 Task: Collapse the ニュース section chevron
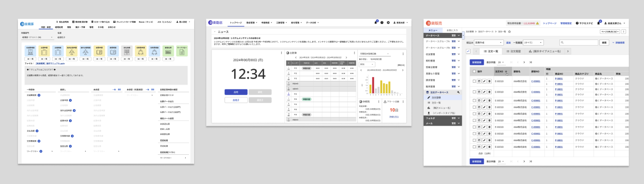tap(215, 32)
